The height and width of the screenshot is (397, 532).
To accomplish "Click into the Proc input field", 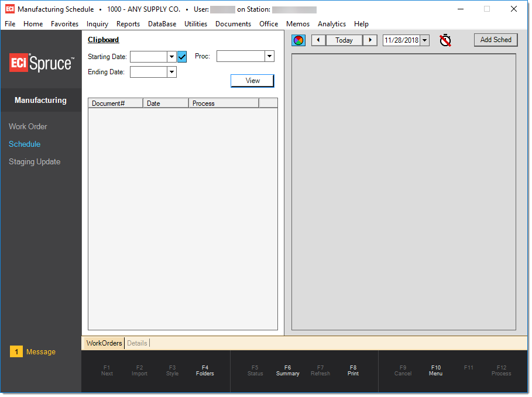I will [241, 56].
